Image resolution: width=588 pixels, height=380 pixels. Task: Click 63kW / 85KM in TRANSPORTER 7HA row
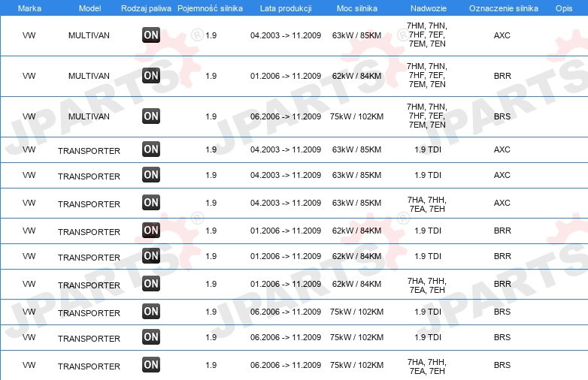pos(356,203)
